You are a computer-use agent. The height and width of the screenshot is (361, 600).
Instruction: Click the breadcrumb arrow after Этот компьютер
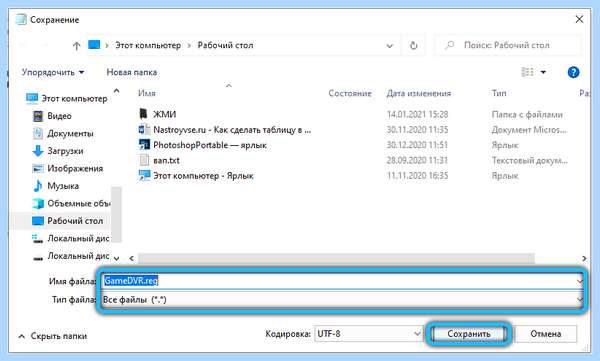coord(189,46)
